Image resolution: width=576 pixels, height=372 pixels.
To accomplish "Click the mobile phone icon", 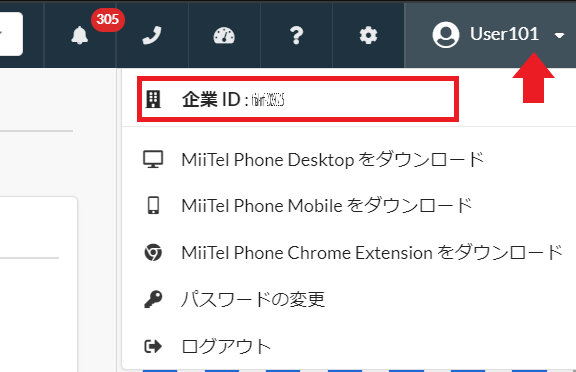I will (153, 205).
